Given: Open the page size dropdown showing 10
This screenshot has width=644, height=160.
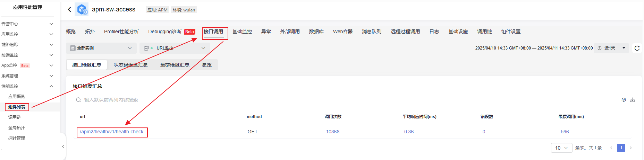Looking at the screenshot, I should [x=561, y=148].
